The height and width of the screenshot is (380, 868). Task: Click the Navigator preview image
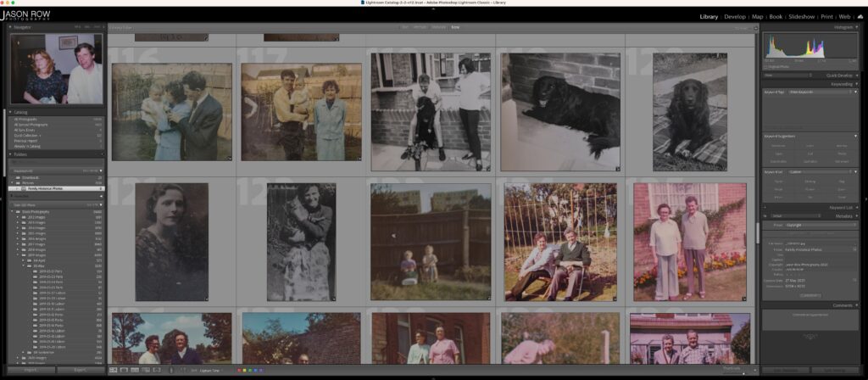(57, 69)
